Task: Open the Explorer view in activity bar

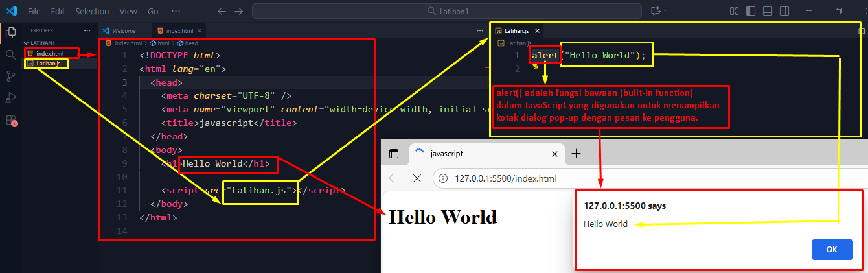Action: coord(10,32)
